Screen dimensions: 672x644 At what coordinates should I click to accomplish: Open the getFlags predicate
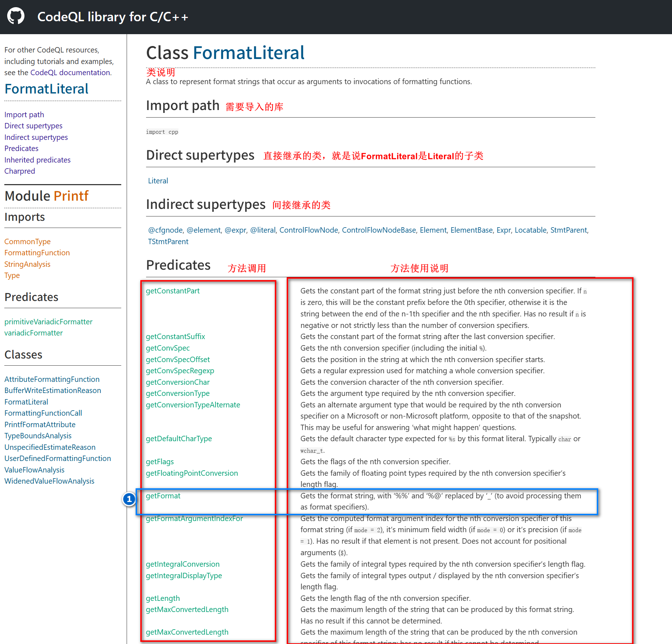pos(160,462)
